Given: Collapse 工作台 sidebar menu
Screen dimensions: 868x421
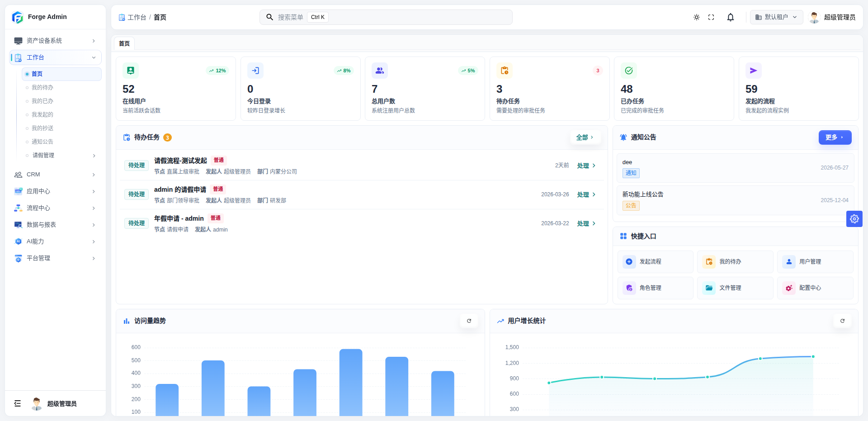Looking at the screenshot, I should [x=55, y=57].
